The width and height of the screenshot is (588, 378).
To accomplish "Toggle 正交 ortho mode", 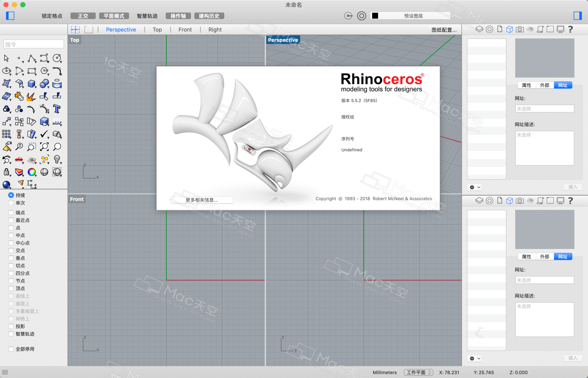I will point(83,16).
